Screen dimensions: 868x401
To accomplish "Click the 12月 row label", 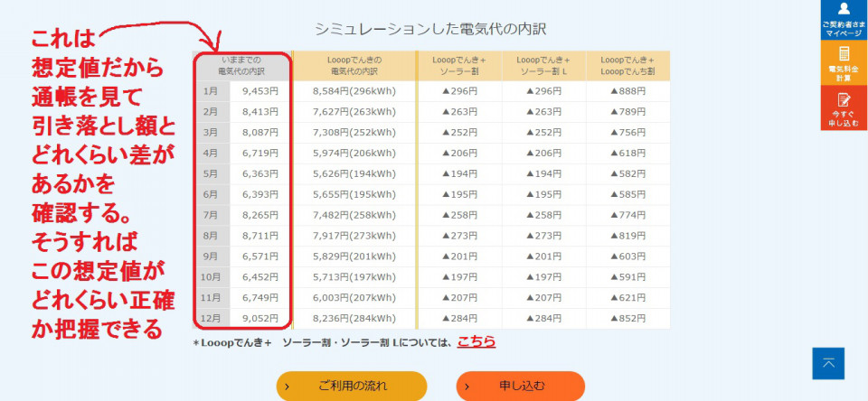I will (x=212, y=318).
